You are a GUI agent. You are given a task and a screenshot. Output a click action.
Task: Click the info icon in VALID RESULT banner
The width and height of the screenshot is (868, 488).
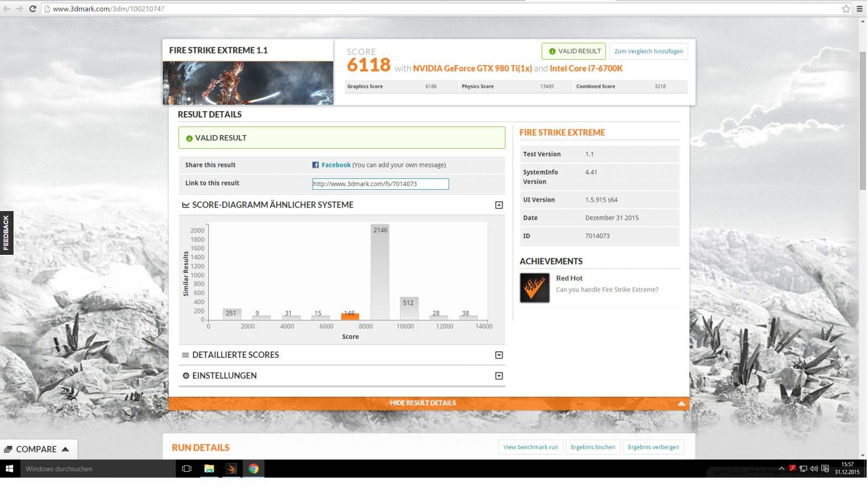[x=189, y=138]
